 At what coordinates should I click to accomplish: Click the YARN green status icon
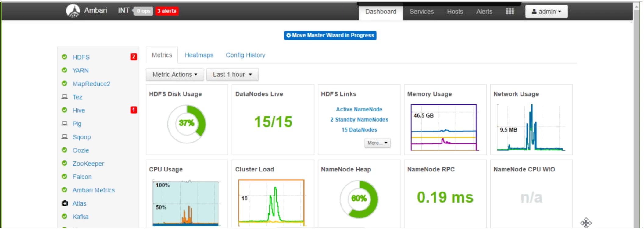[64, 70]
